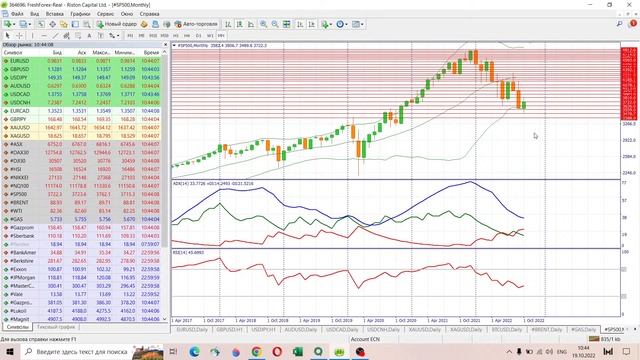640x360 pixels.
Task: Switch timeframe to D1
Action: [198, 36]
